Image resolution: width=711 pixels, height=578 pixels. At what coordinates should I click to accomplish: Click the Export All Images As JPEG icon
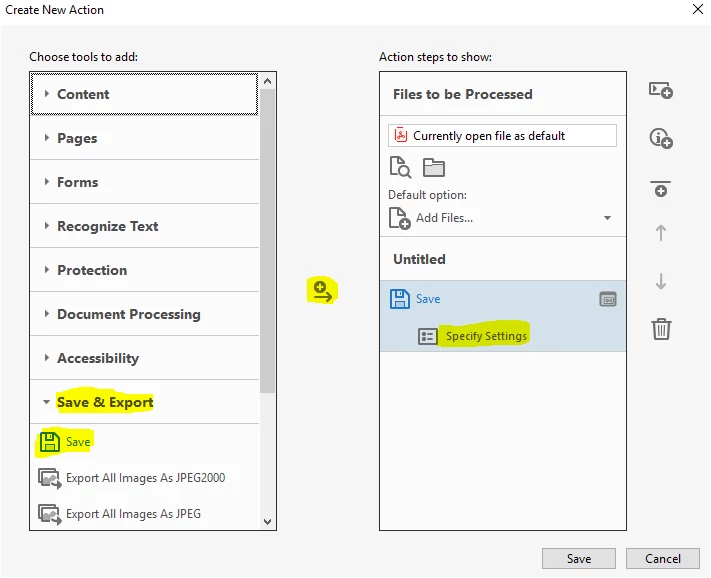(x=49, y=514)
